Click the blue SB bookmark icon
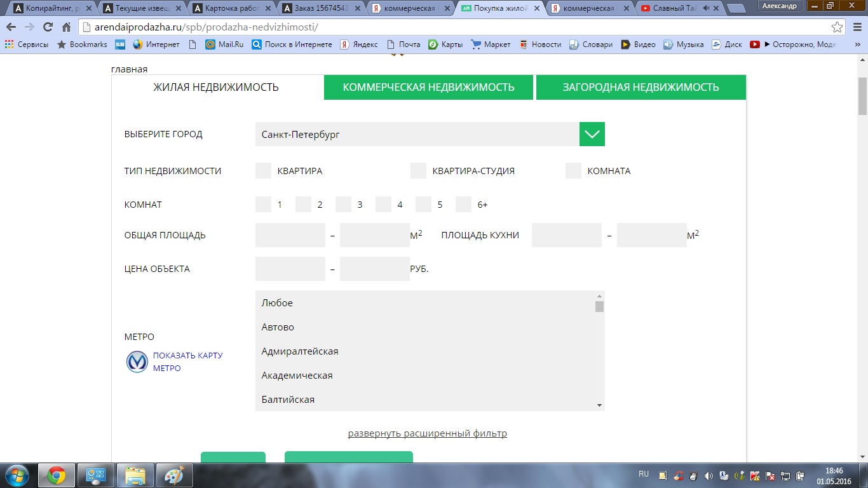Viewport: 868px width, 488px height. click(x=120, y=44)
